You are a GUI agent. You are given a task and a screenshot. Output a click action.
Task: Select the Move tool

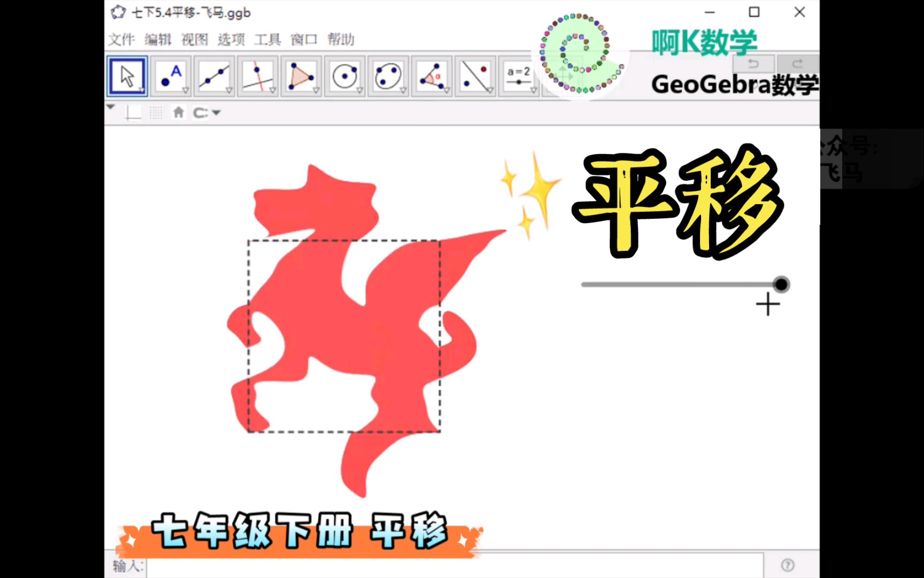[127, 76]
